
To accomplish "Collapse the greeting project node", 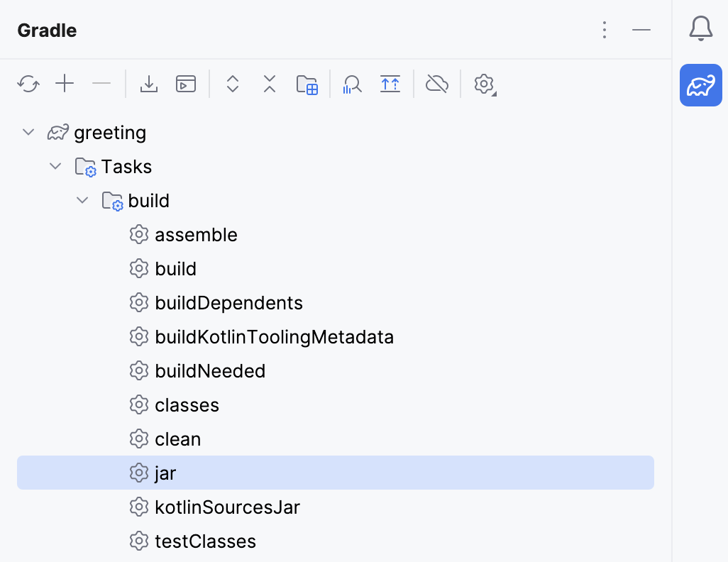I will [28, 132].
